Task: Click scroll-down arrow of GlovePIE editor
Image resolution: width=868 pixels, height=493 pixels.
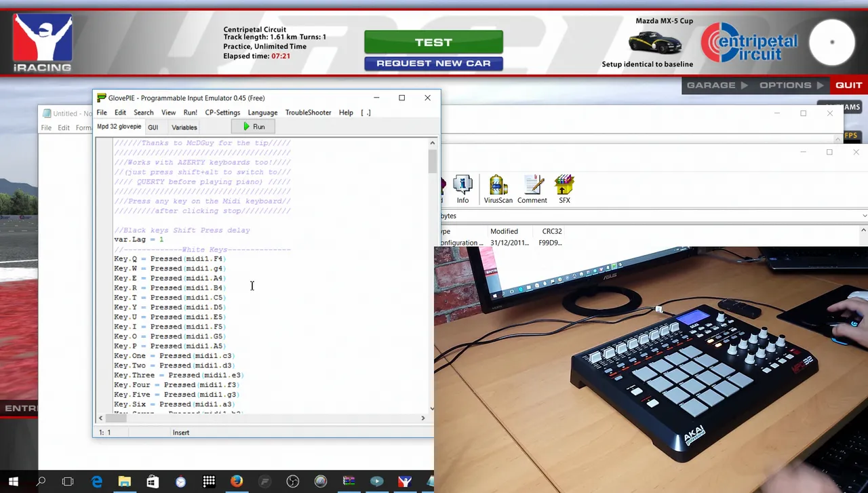Action: coord(433,408)
